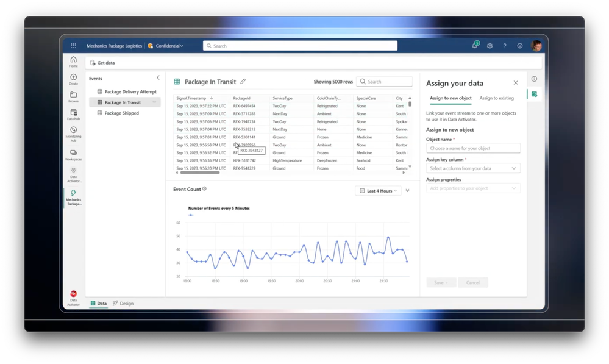Select the Data tab at the bottom
This screenshot has height=364, width=609.
(x=99, y=304)
